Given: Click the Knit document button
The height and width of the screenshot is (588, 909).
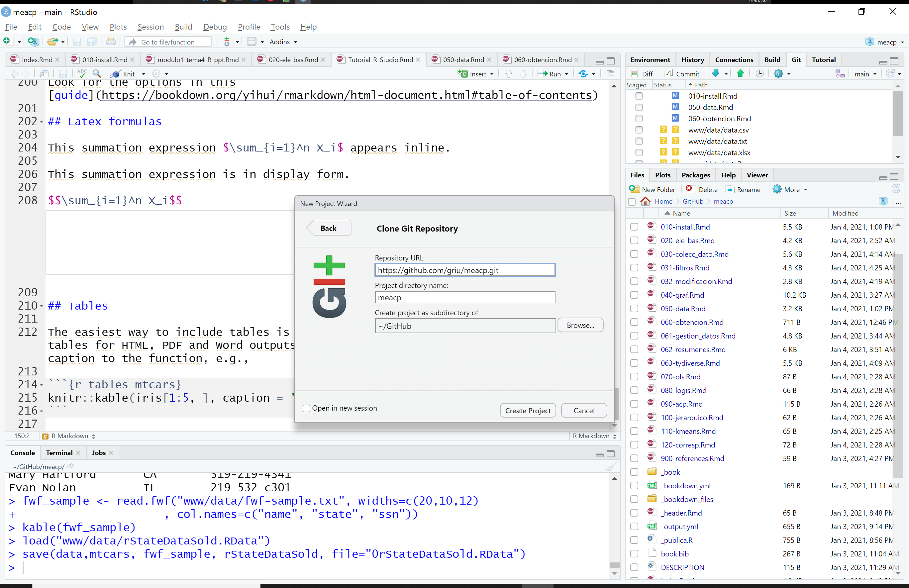Looking at the screenshot, I should point(123,74).
